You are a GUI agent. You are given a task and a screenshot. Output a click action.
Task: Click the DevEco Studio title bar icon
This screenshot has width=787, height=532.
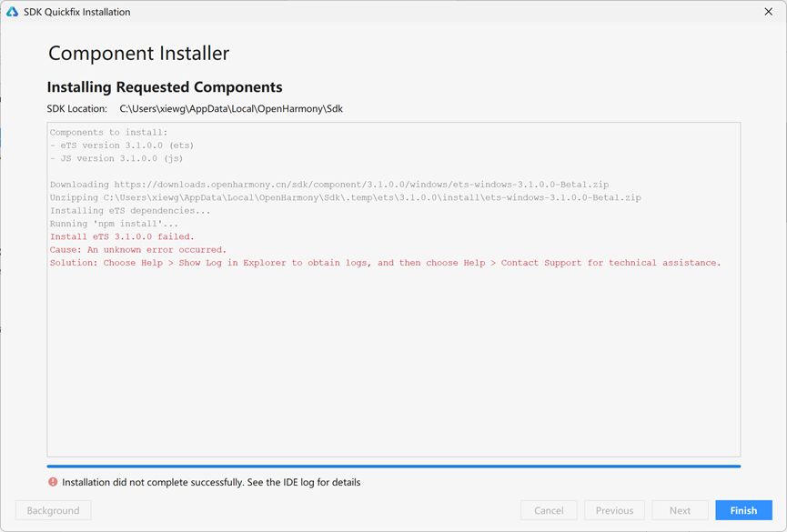[12, 12]
